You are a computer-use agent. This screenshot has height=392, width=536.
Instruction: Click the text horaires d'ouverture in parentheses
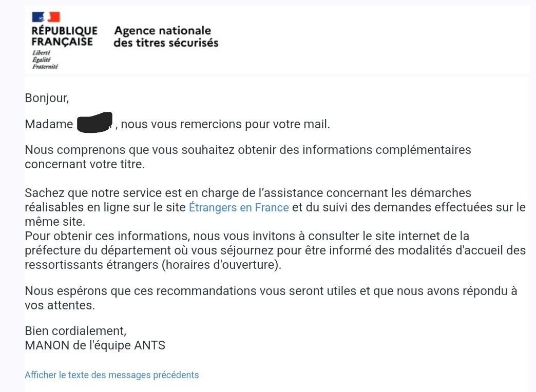[x=221, y=265]
